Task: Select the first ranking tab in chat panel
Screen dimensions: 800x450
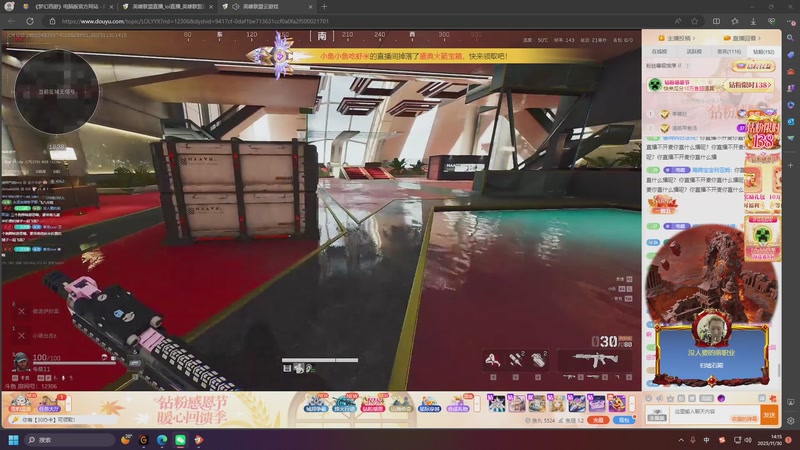Action: pos(659,52)
